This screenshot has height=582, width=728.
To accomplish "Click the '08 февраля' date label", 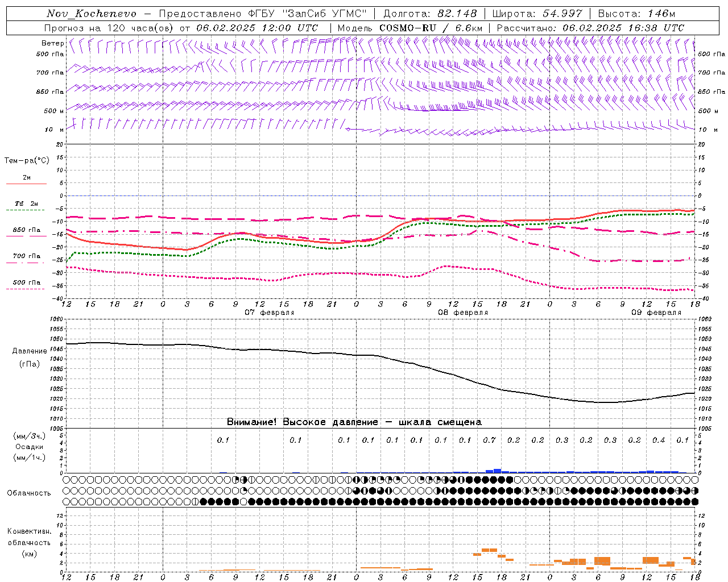I will [463, 313].
